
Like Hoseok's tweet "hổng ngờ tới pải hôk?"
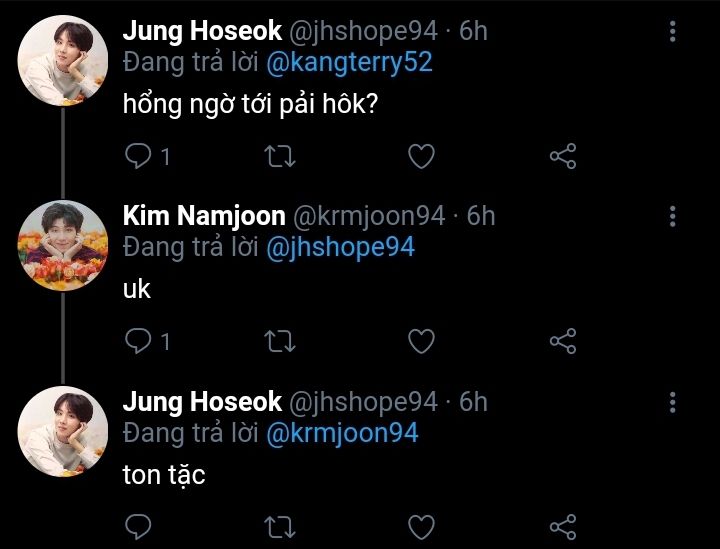pyautogui.click(x=422, y=156)
